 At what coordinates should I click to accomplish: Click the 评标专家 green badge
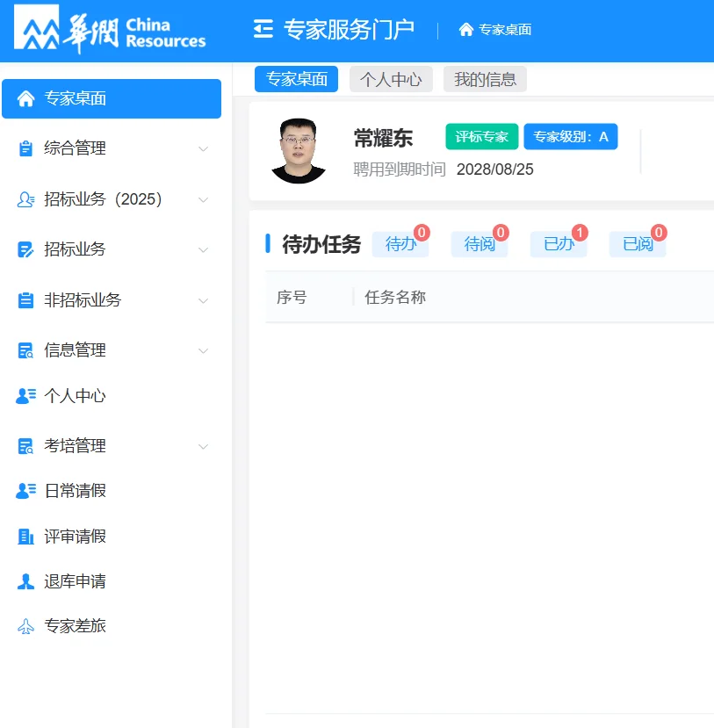[x=481, y=137]
